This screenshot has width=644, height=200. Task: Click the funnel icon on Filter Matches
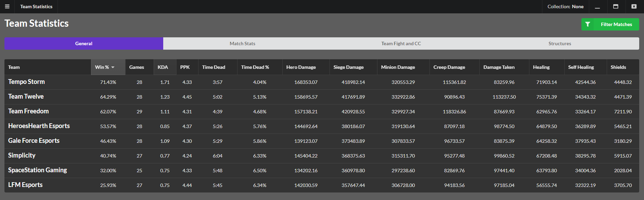pyautogui.click(x=588, y=24)
